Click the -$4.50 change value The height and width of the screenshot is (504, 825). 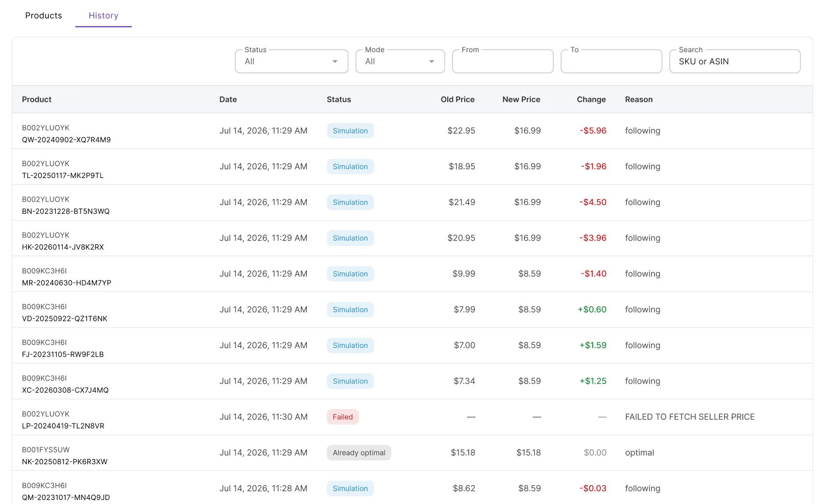click(593, 202)
